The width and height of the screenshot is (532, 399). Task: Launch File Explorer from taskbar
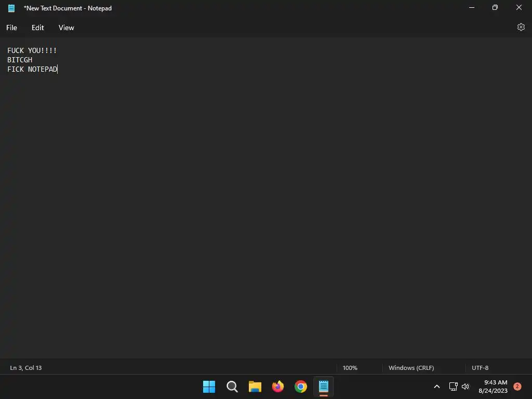(x=255, y=387)
